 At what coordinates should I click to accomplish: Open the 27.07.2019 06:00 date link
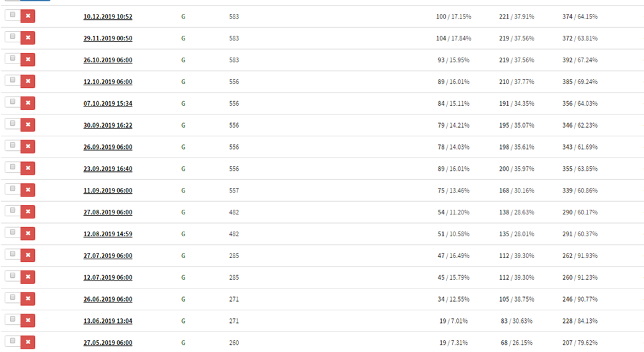[108, 256]
